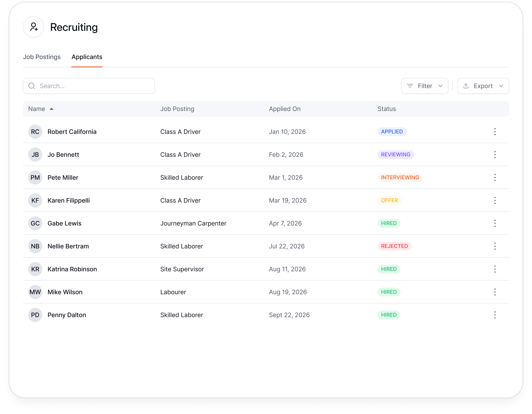Toggle the Name column sort arrow
Viewport: 532px width, 414px height.
click(x=51, y=109)
